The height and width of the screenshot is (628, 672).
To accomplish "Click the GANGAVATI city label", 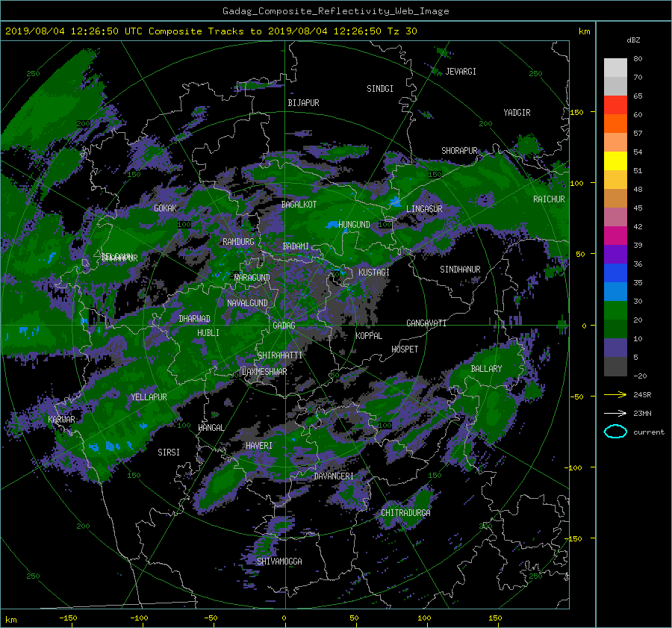I will 426,323.
